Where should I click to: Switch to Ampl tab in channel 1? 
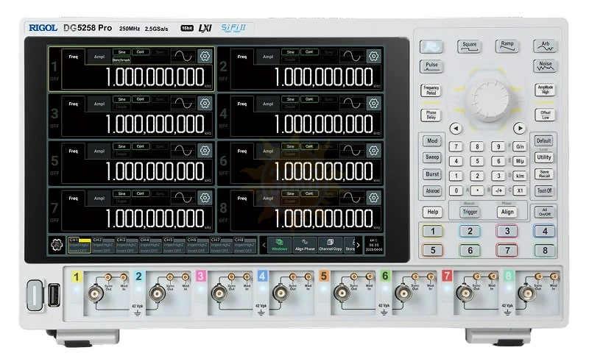pyautogui.click(x=99, y=56)
